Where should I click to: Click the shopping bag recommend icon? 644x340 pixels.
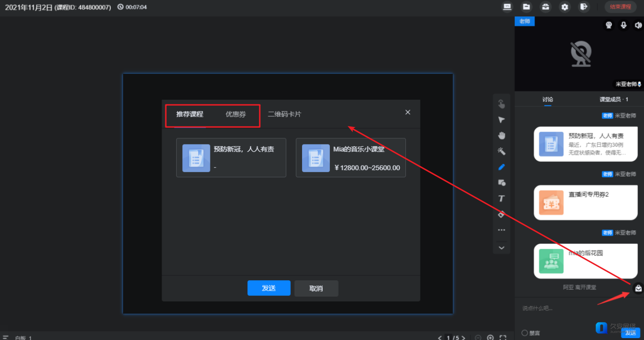click(x=638, y=288)
